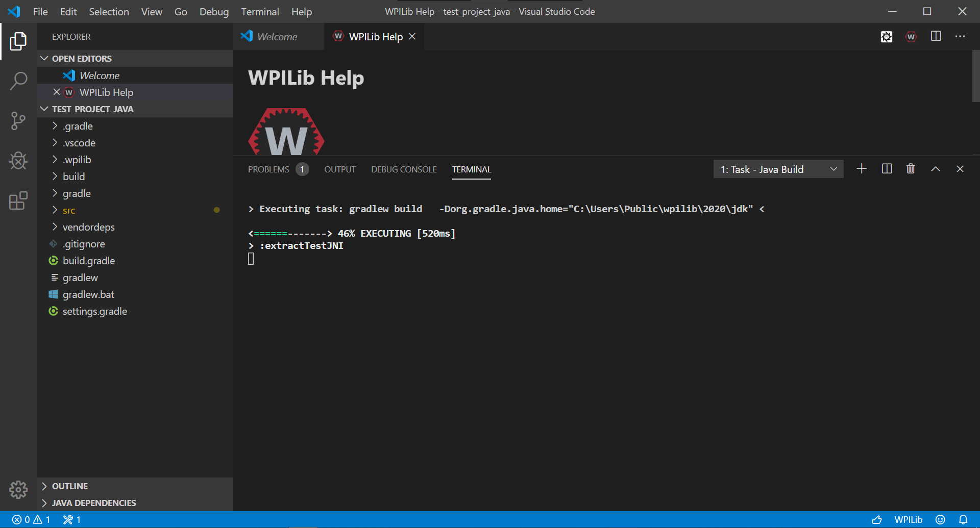The width and height of the screenshot is (980, 528).
Task: Click the feedback smiley in status bar
Action: point(940,520)
